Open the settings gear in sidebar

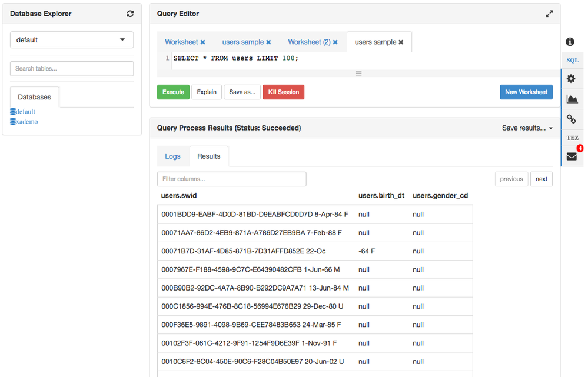[x=571, y=79]
